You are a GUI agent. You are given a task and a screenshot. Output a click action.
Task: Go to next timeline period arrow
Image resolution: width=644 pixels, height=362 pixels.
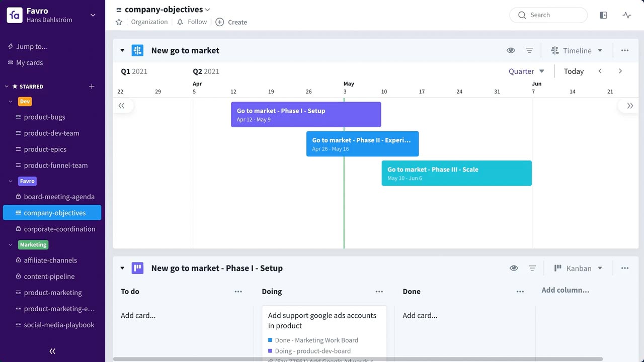coord(620,71)
